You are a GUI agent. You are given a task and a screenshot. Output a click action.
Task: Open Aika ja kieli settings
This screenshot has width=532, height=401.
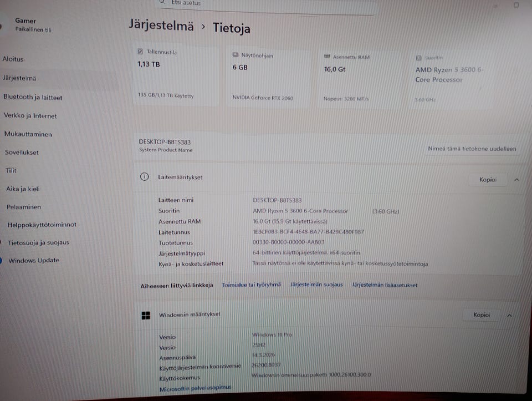[x=23, y=189]
